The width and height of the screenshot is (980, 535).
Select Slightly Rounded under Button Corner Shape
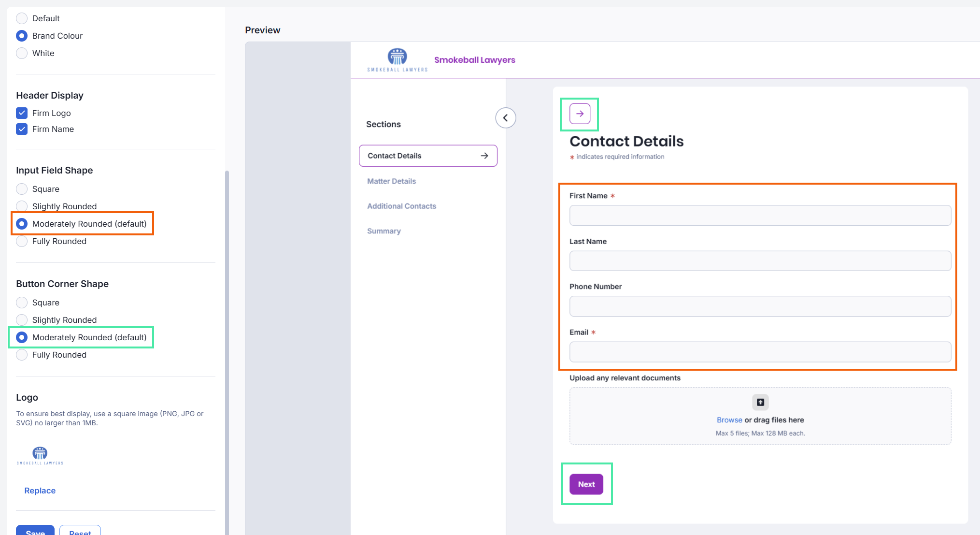[22, 320]
